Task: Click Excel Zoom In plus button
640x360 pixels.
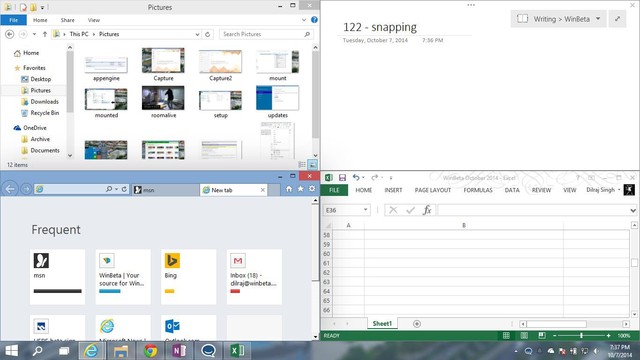Action: click(x=608, y=336)
